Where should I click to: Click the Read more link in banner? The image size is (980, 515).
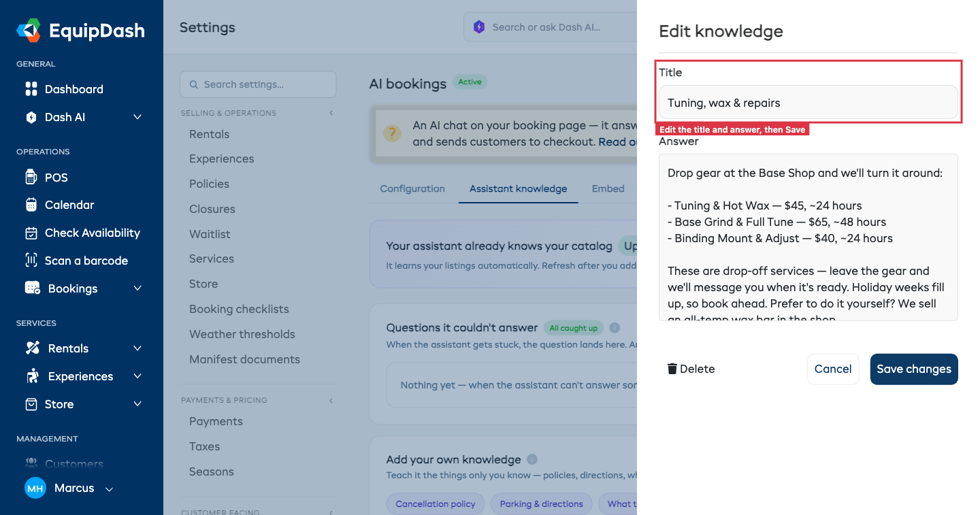click(618, 142)
